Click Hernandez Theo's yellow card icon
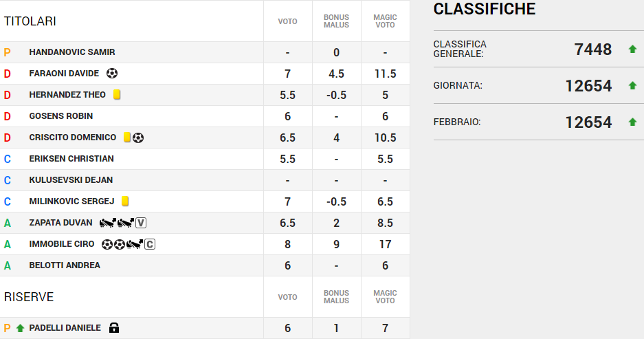Viewport: 644px width, 339px height. pos(118,95)
